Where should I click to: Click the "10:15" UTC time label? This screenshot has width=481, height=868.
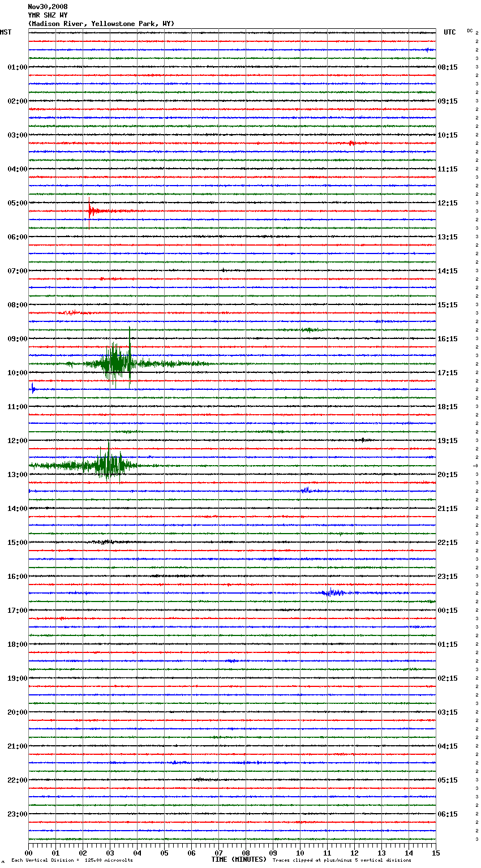coord(448,135)
